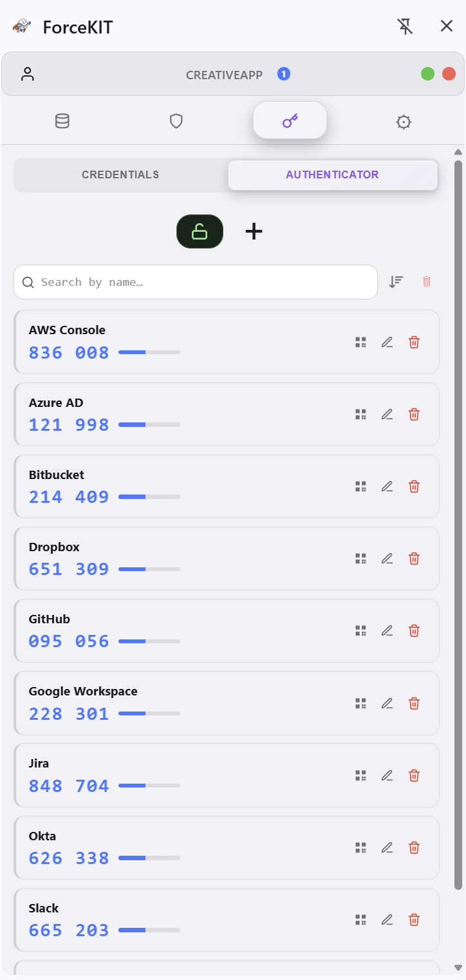Copy the GitHub code 095 056
This screenshot has width=466, height=980.
pos(69,641)
